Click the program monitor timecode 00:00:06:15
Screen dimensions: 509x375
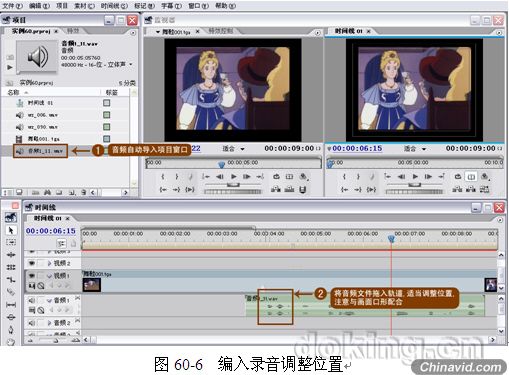pyautogui.click(x=357, y=148)
